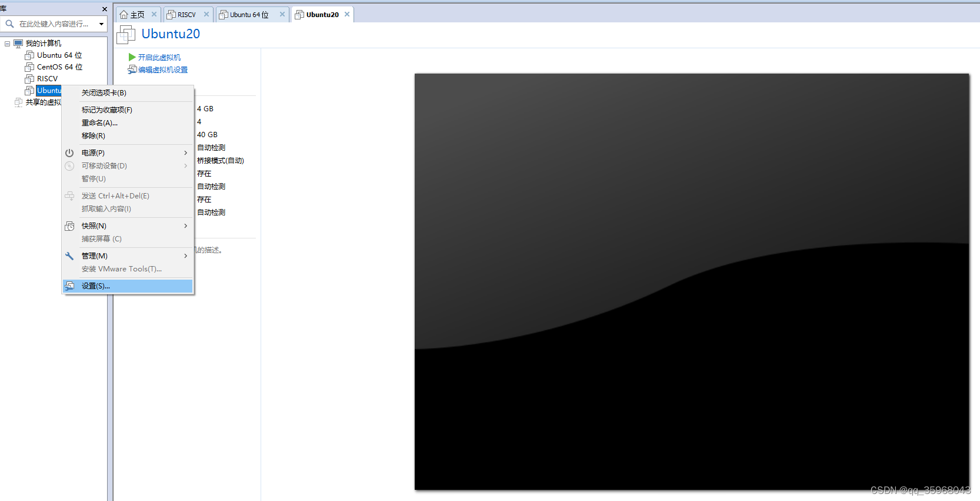Click the 40 GB disk value
This screenshot has height=501, width=980.
[207, 135]
